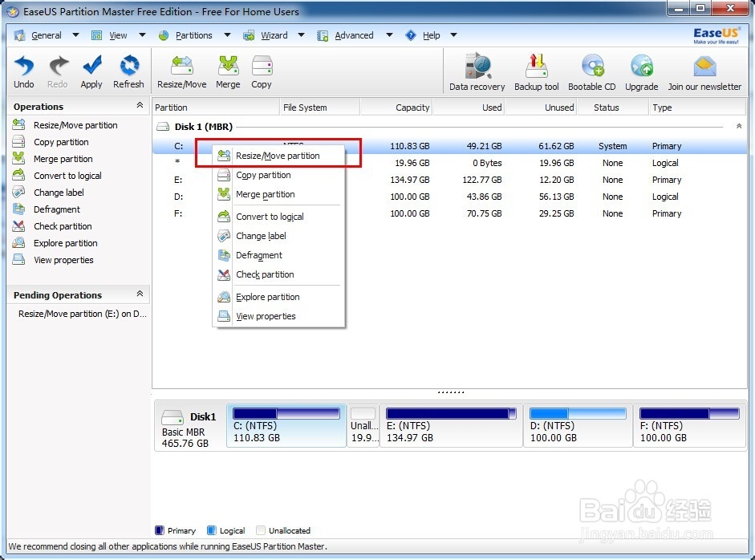The width and height of the screenshot is (755, 560).
Task: Click the Primary legend color swatch
Action: pos(160,530)
